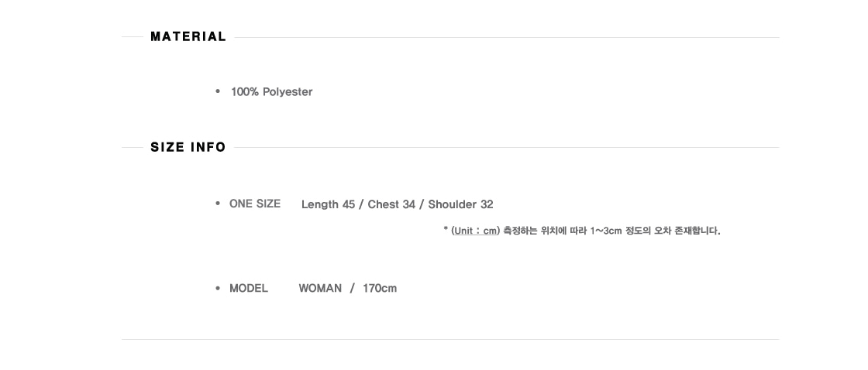Click the Chest 34 measurement
This screenshot has height=370, width=868.
point(391,204)
